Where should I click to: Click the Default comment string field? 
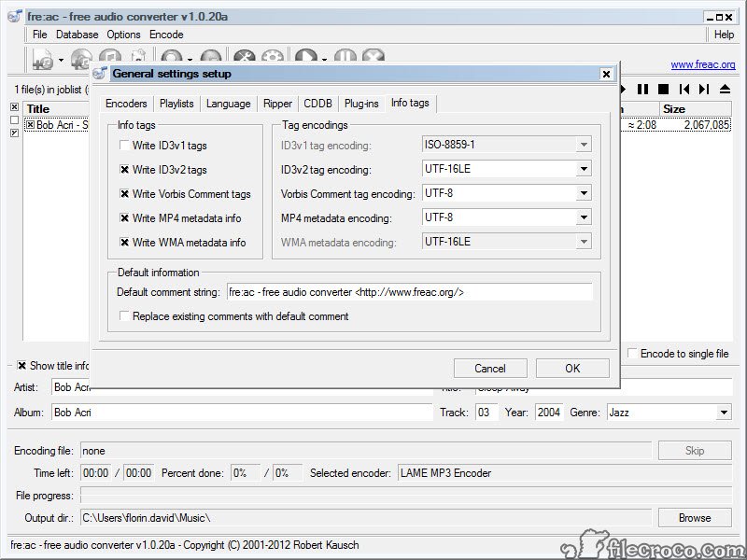410,292
